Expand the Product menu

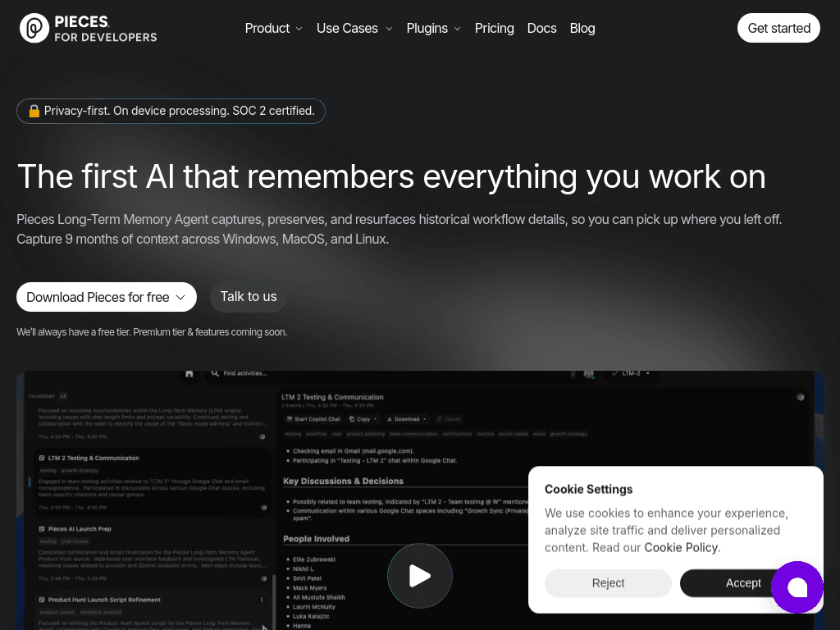point(274,29)
